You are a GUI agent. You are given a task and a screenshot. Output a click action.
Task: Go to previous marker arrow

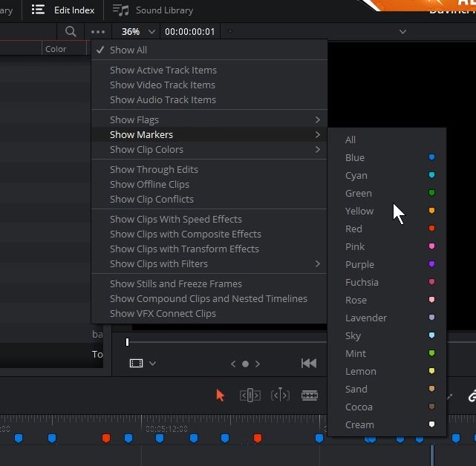(233, 364)
